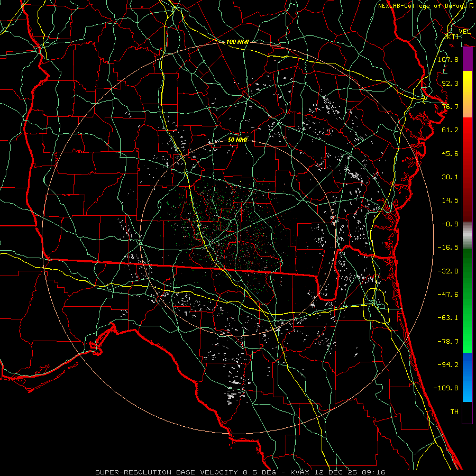Click the TH label on the legend
Screen dimensions: 476x476
click(454, 412)
